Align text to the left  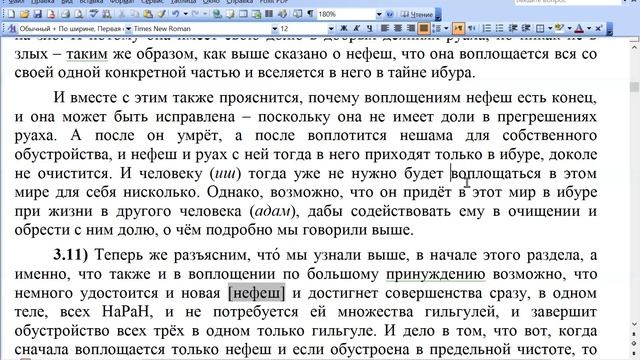click(384, 28)
